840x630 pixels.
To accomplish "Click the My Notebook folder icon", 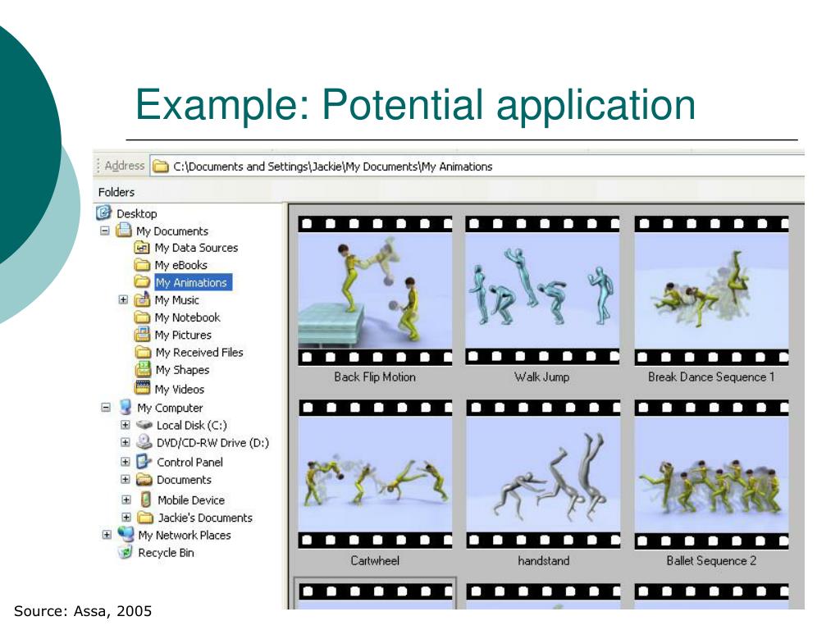I will click(142, 317).
